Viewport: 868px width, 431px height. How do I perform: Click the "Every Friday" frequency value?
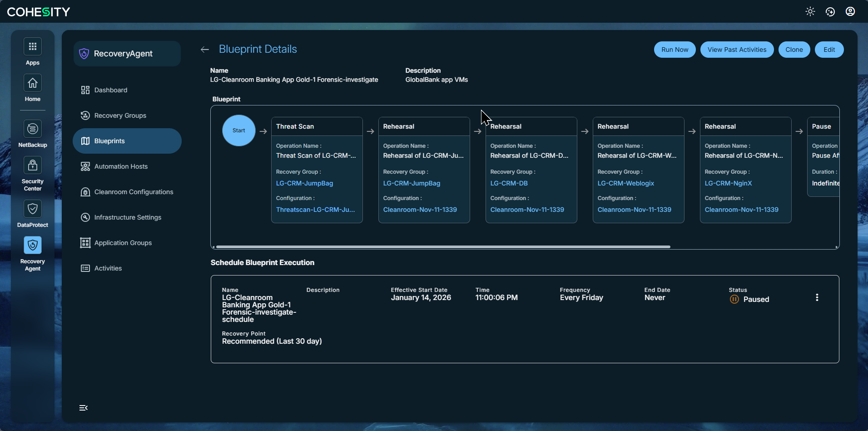581,298
